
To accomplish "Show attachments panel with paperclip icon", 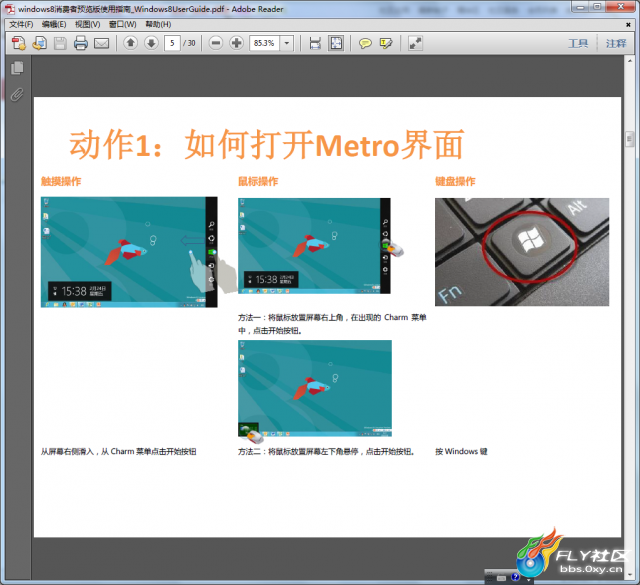I will coord(17,95).
